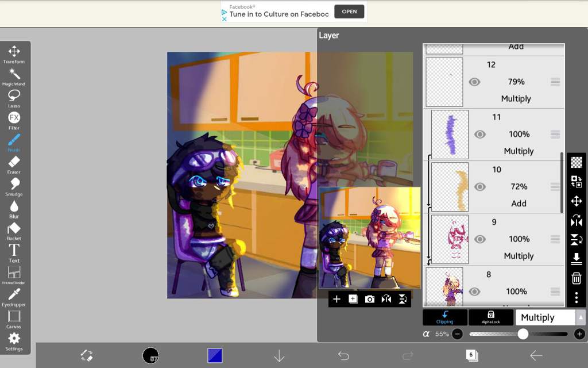Screen dimensions: 588x368
Task: Increase opacity with plus button
Action: (579, 334)
